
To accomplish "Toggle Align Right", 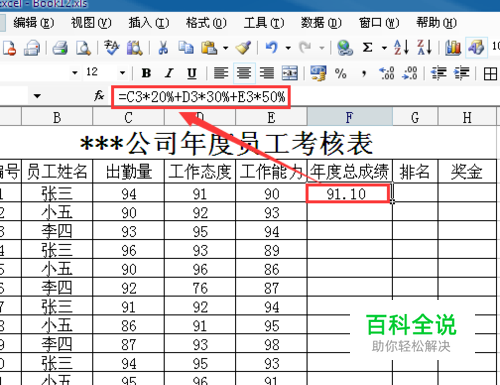I will click(x=267, y=73).
